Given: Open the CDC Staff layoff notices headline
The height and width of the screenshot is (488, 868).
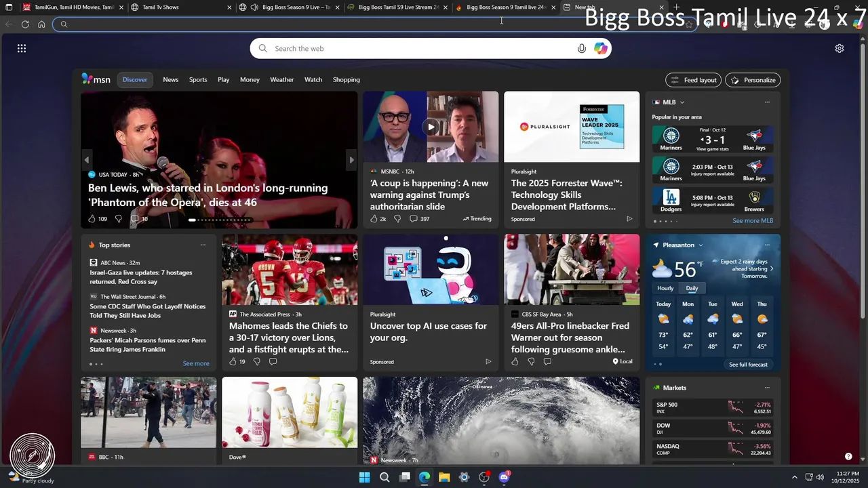Looking at the screenshot, I should [148, 310].
